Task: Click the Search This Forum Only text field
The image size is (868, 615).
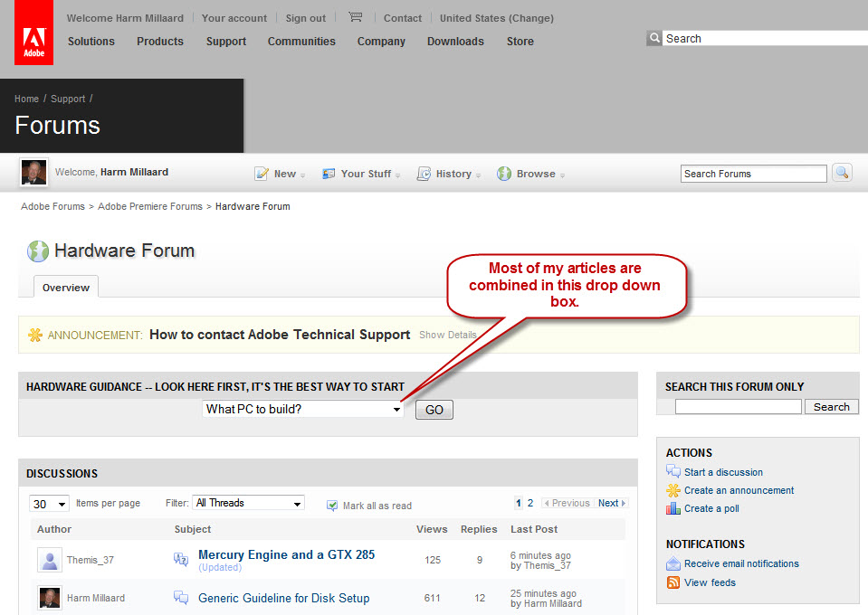Action: tap(739, 407)
